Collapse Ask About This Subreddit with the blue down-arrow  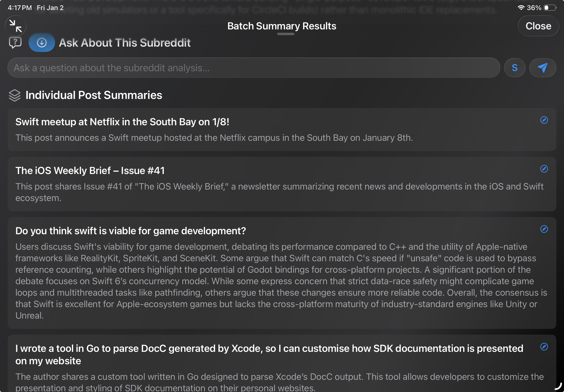coord(42,43)
